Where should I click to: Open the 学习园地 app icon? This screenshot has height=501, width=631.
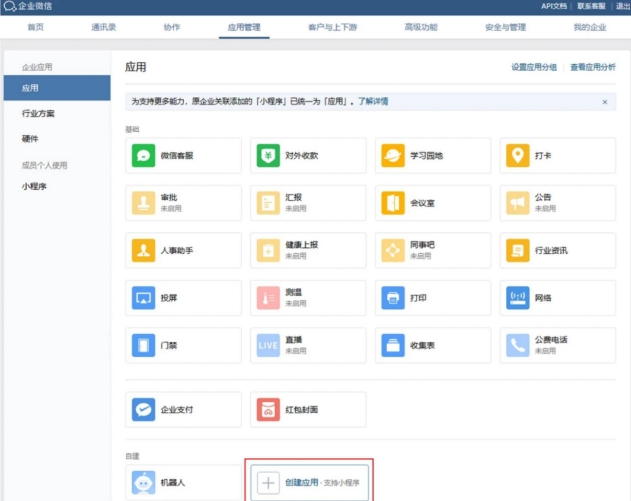pos(393,156)
